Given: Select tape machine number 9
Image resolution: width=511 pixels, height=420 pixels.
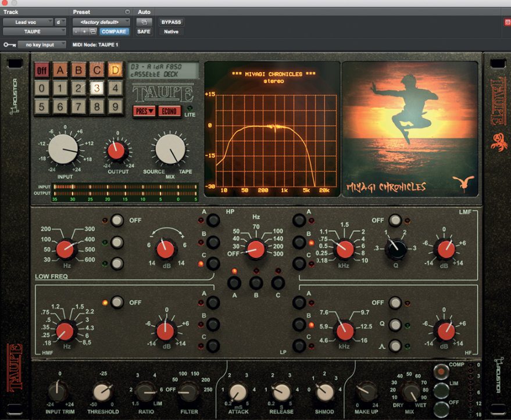Looking at the screenshot, I should pyautogui.click(x=115, y=106).
